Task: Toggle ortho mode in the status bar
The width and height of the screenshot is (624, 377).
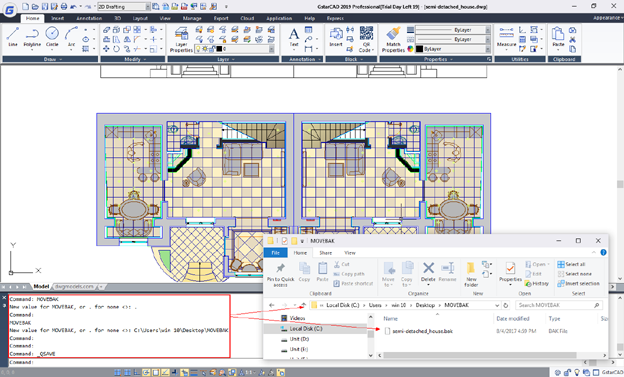Action: point(136,373)
